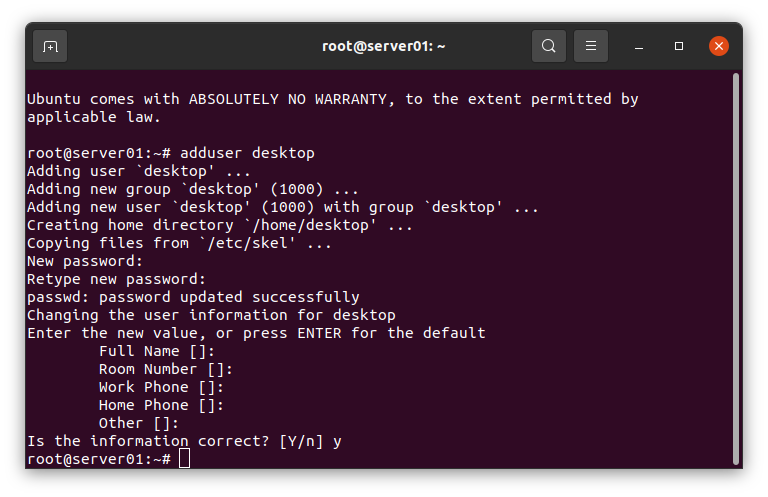
Task: Click the 'adduser desktop' command text
Action: (x=247, y=153)
